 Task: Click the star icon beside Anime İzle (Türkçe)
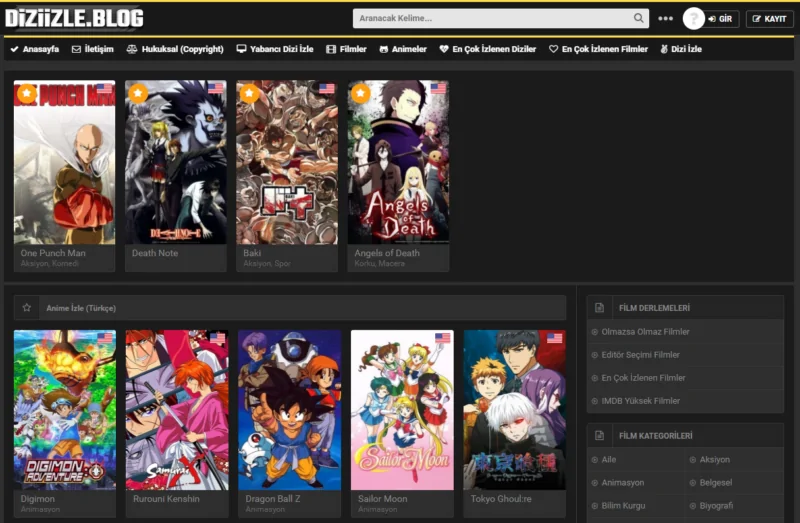point(27,308)
